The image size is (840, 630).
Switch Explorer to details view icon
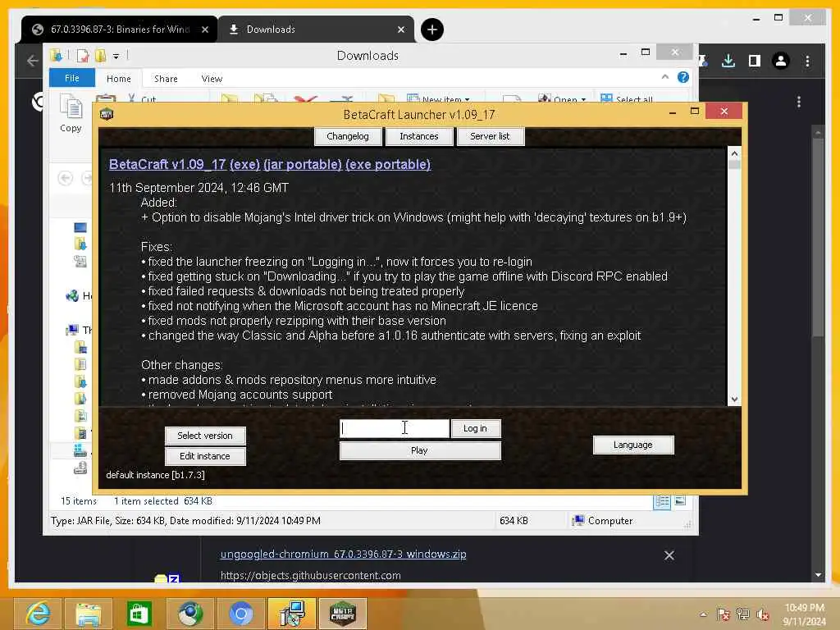(662, 501)
